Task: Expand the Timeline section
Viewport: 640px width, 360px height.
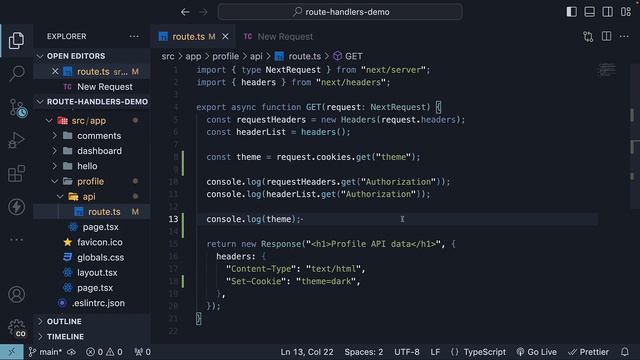Action: tap(65, 337)
